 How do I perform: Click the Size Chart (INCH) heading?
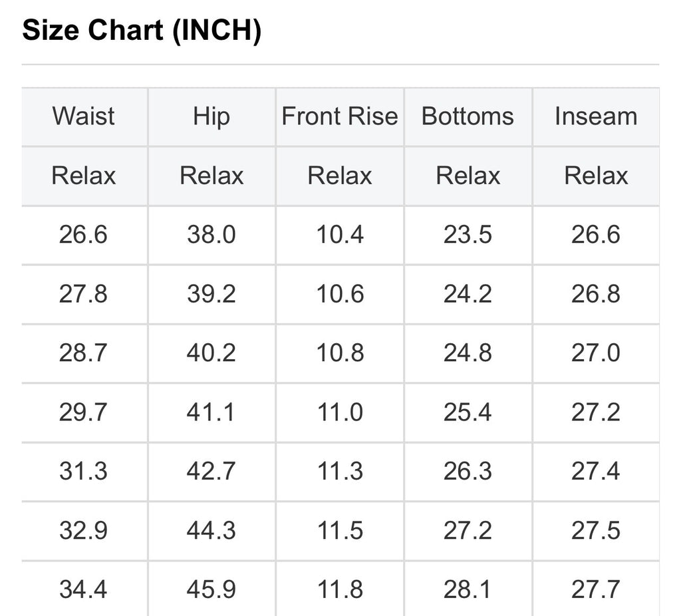click(x=142, y=31)
